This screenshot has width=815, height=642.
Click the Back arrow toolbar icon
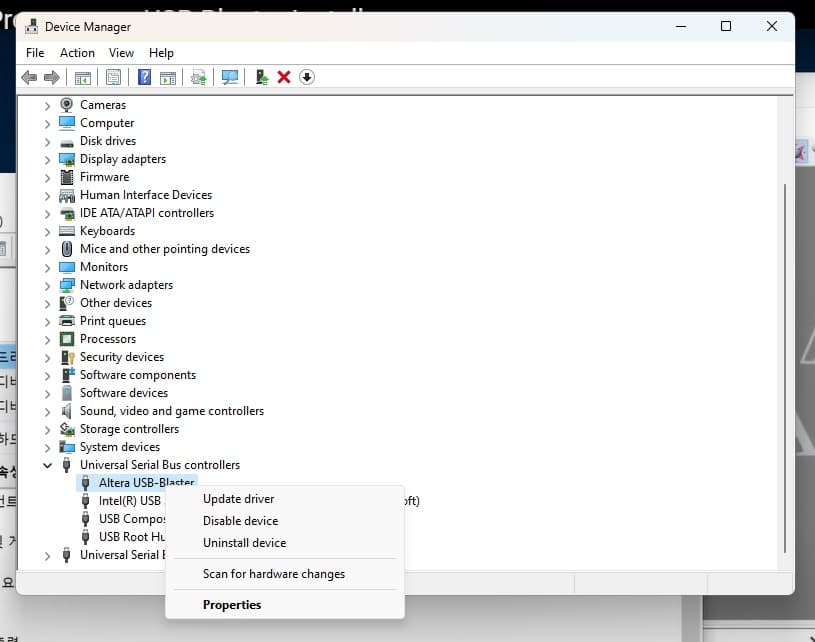(29, 78)
